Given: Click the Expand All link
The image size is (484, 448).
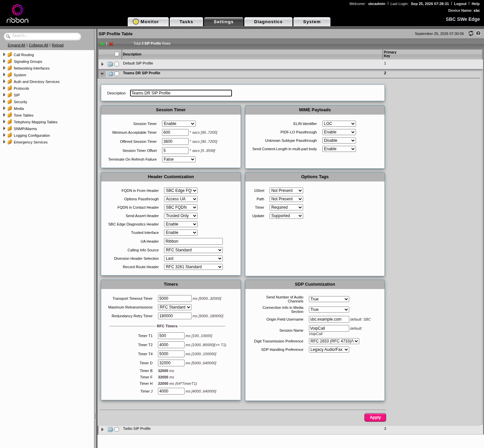Looking at the screenshot, I should click(16, 45).
